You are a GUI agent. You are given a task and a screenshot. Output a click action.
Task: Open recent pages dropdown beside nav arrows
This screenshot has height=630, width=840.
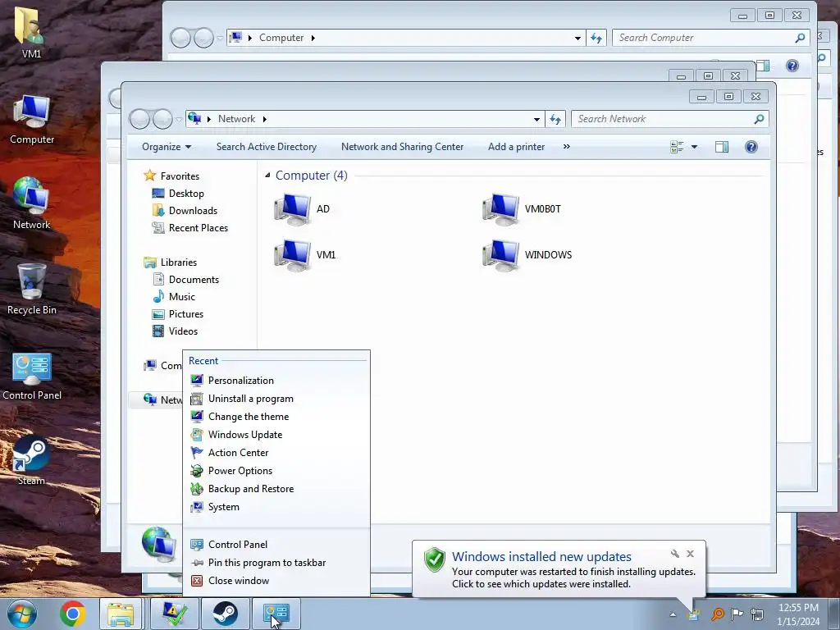pos(179,120)
